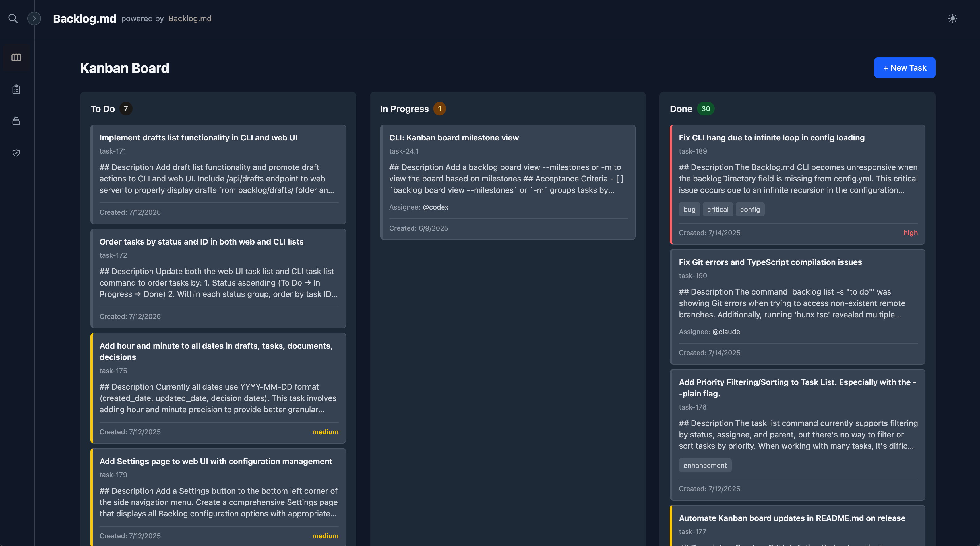Click the task-172 ID text

pos(113,255)
